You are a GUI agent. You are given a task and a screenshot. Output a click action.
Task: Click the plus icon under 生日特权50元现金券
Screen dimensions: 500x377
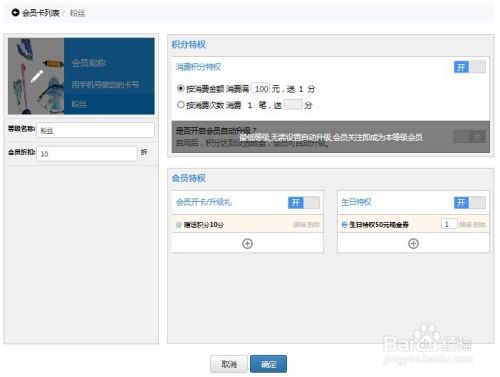(x=413, y=244)
